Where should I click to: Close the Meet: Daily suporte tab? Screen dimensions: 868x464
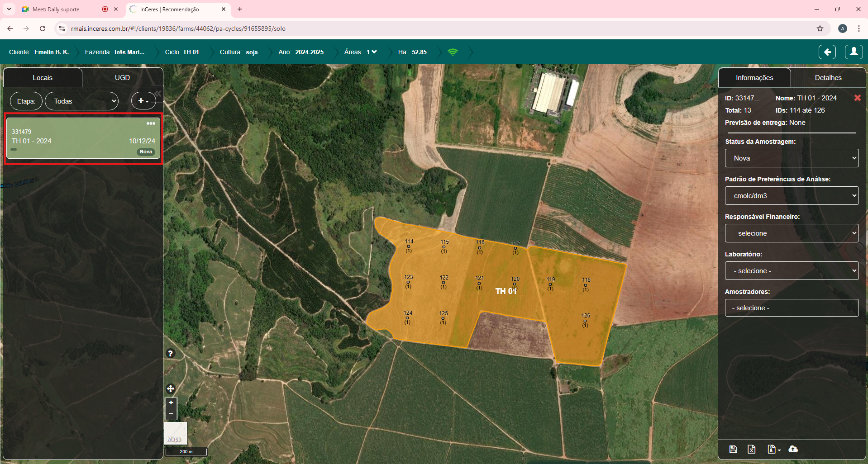116,9
